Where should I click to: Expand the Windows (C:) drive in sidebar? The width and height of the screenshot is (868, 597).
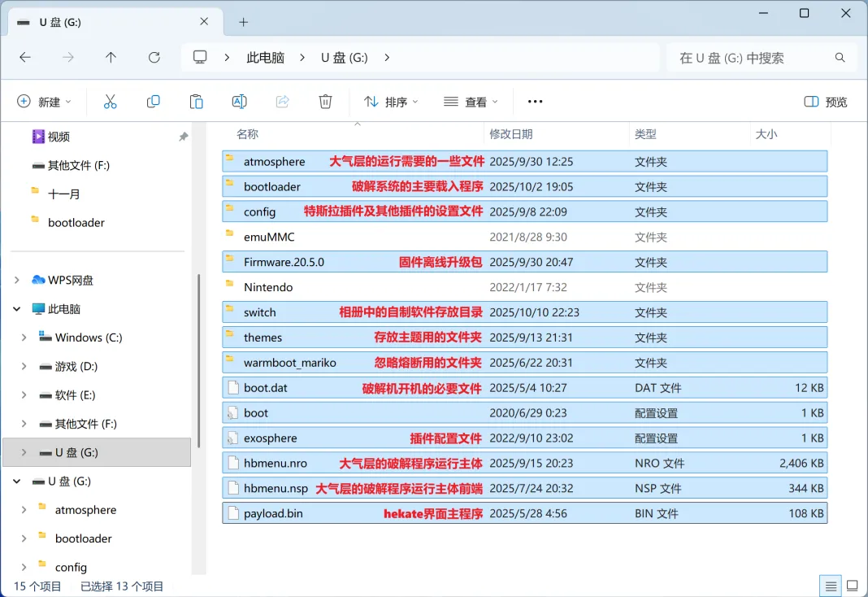(23, 338)
